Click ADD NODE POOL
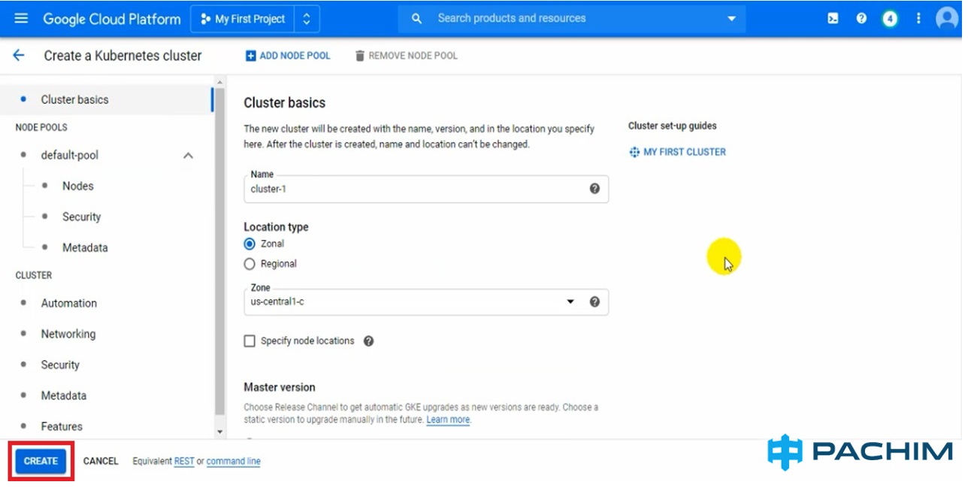The height and width of the screenshot is (500, 980). (x=288, y=56)
